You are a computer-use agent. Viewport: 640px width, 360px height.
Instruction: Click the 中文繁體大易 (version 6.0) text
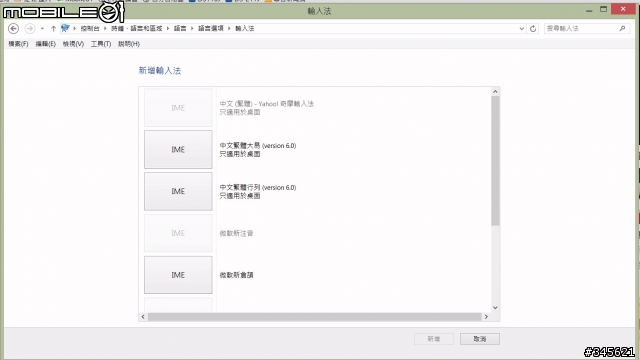(258, 146)
